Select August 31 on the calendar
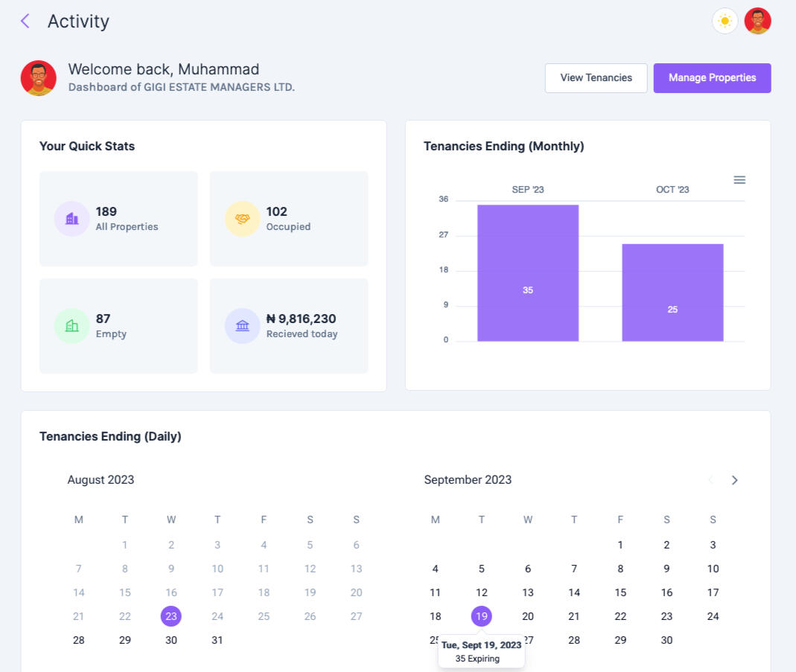This screenshot has height=672, width=796. click(217, 640)
